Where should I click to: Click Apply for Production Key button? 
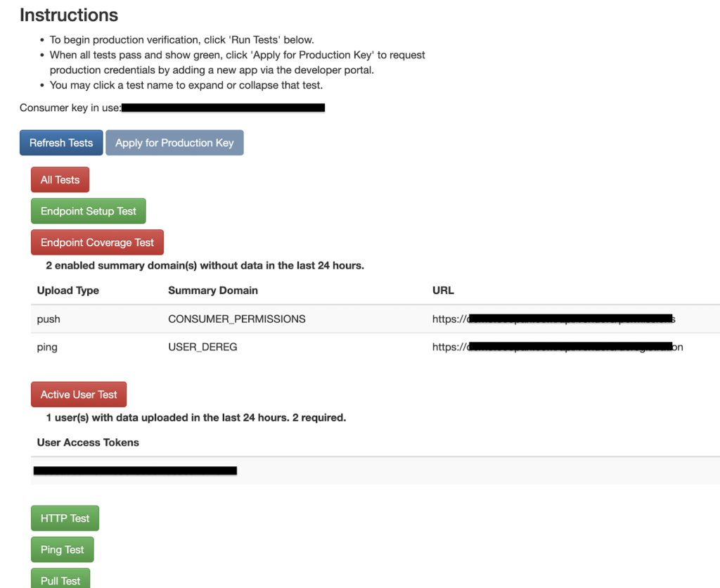point(174,143)
